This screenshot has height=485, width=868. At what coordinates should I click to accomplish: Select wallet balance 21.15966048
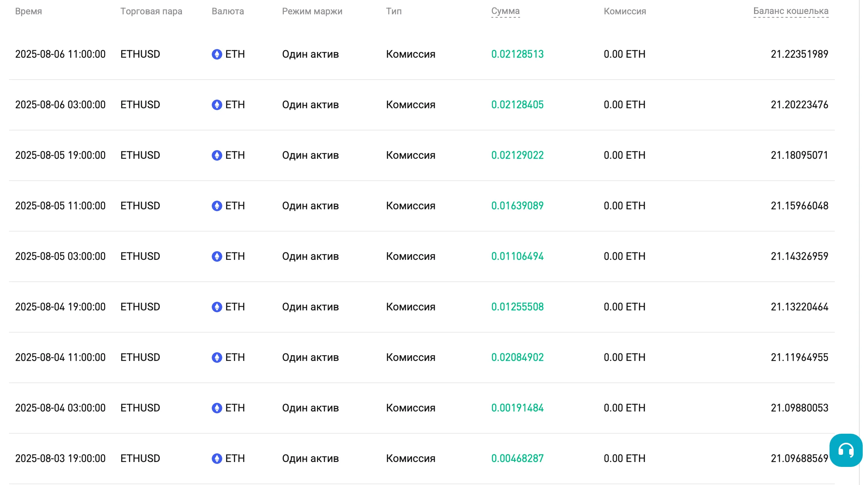[x=799, y=206]
